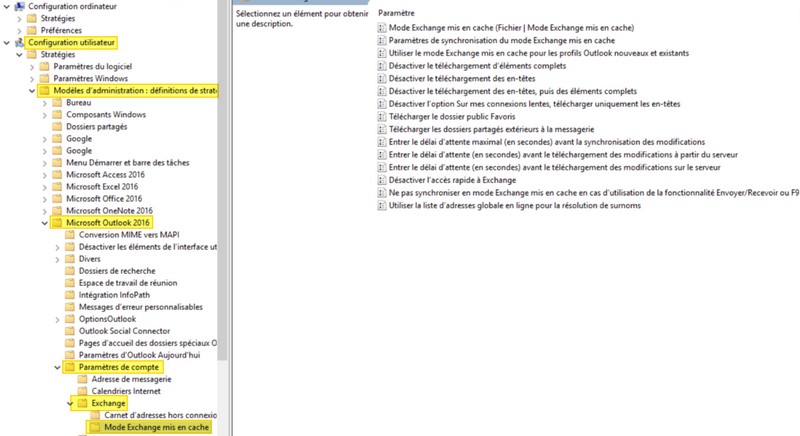Click the Microsoft Access 2016 folder icon
The width and height of the screenshot is (800, 436).
(x=57, y=174)
